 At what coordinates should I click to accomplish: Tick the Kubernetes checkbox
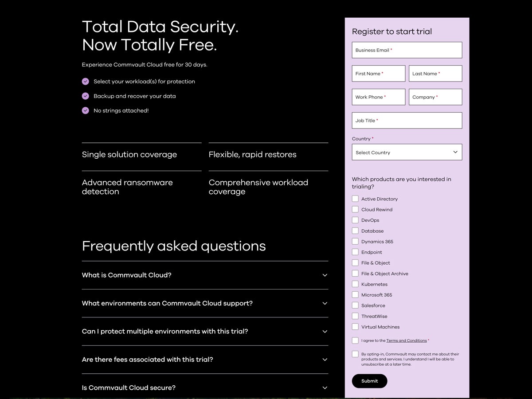pos(355,284)
